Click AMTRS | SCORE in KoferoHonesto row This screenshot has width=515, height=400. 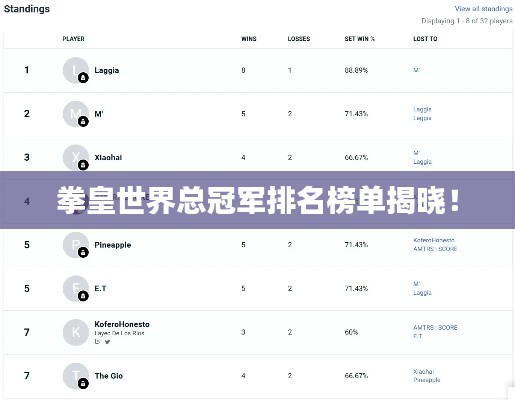[435, 328]
